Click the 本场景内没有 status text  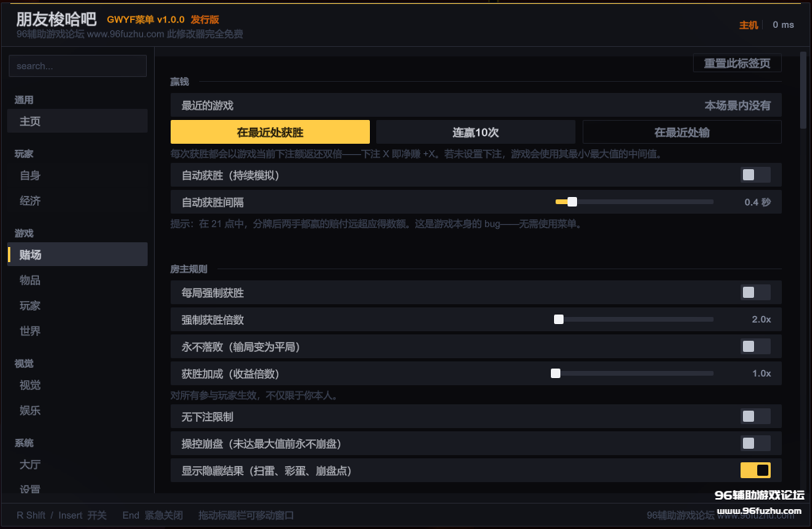(x=737, y=106)
